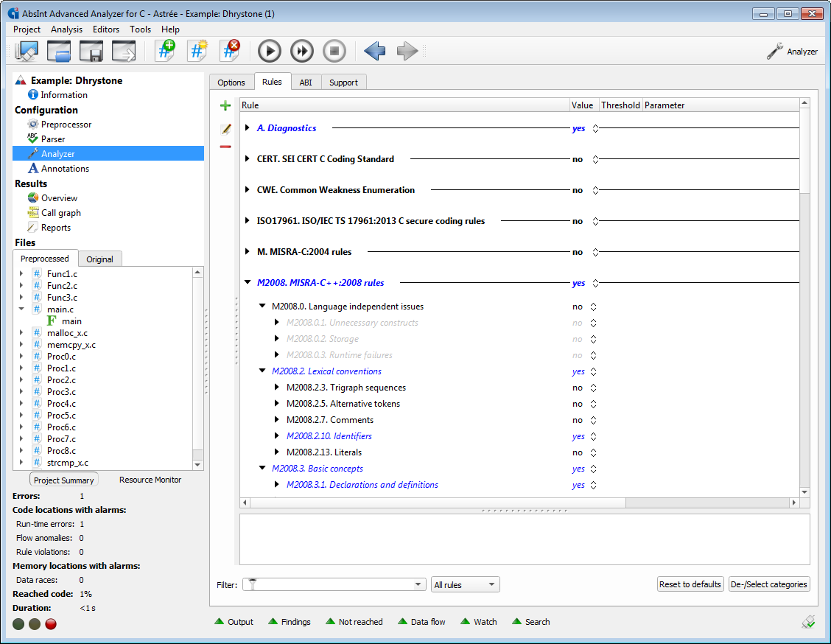Toggle value spinner for ISO17961 row
The width and height of the screenshot is (831, 644).
596,222
